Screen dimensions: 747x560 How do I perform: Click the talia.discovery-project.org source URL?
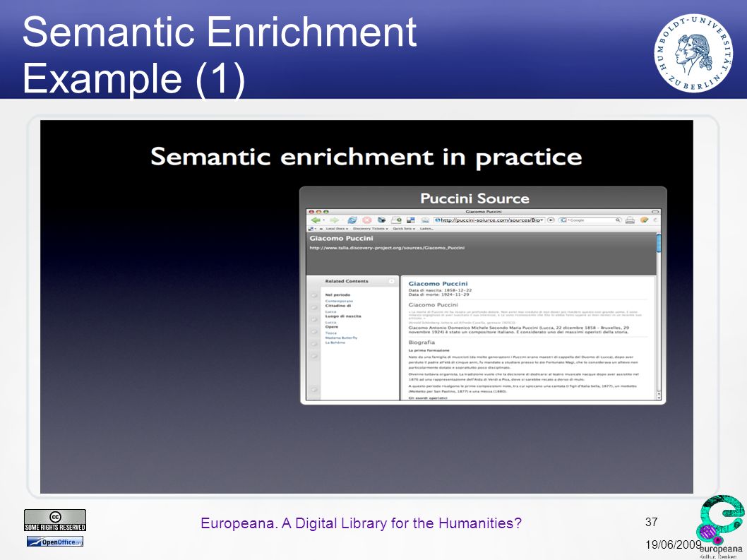(x=387, y=248)
